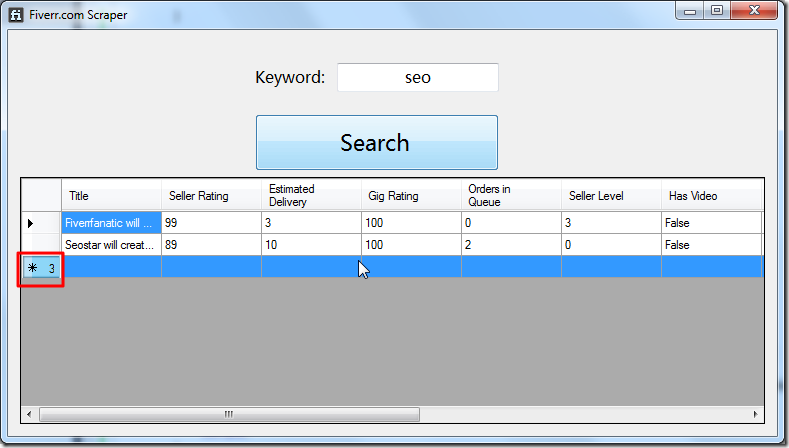Image resolution: width=789 pixels, height=448 pixels.
Task: Click the Search button
Action: (x=376, y=142)
